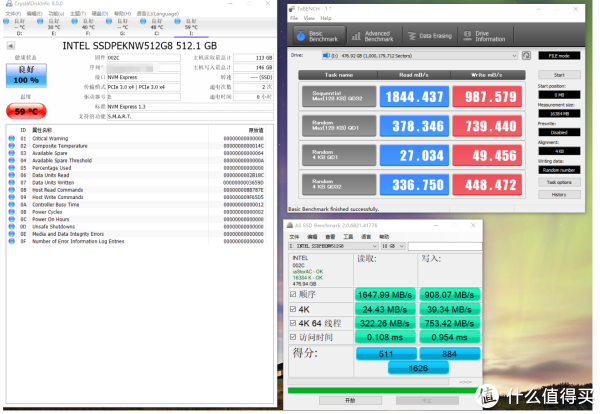Open the Measurement size 16384 MB field
This screenshot has width=600, height=414.
559,113
